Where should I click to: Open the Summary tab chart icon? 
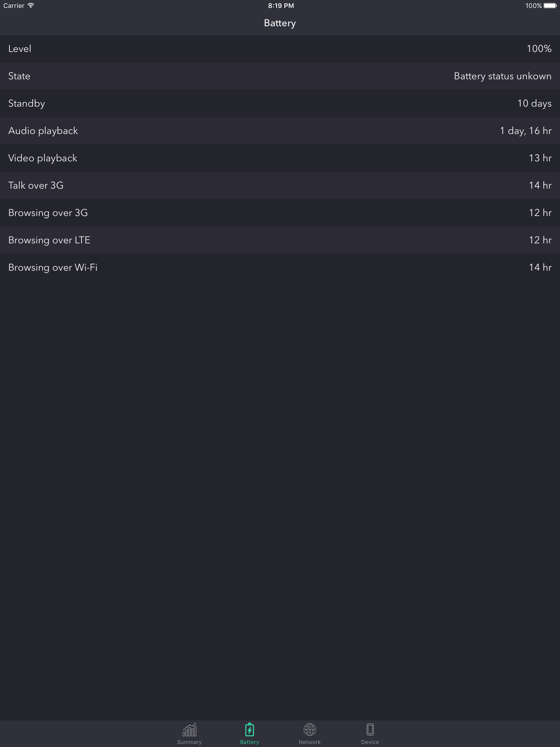(x=189, y=730)
